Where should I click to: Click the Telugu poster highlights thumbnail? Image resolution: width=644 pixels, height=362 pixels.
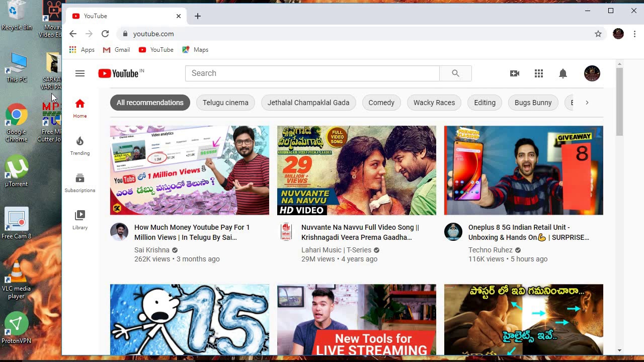coord(524,320)
